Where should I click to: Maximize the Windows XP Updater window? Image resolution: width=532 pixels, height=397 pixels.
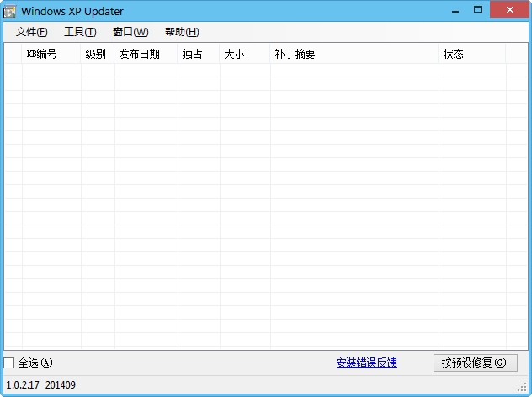pyautogui.click(x=478, y=10)
